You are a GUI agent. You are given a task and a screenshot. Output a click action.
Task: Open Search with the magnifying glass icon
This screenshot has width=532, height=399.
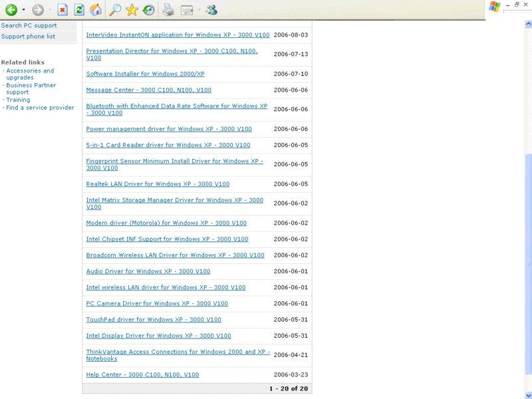click(x=114, y=10)
